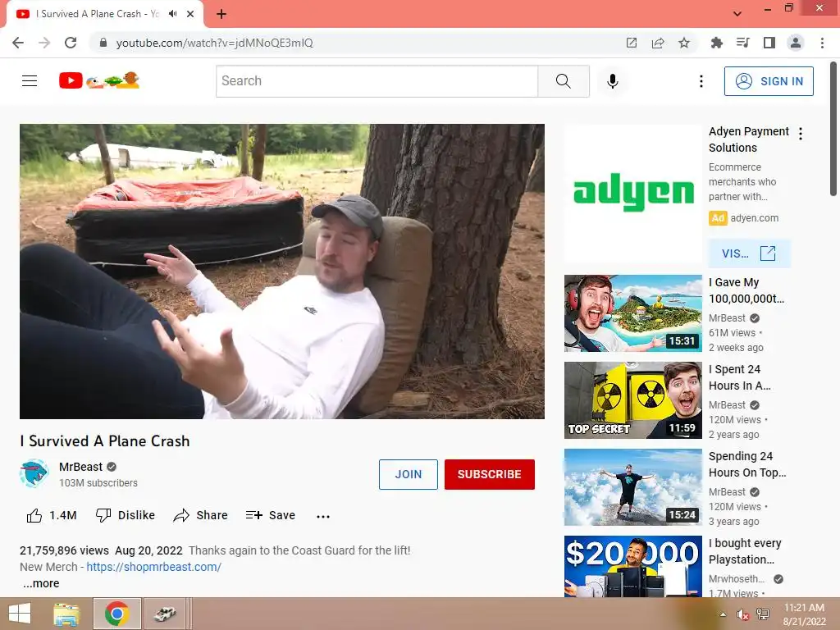
Task: Open the YouTube hamburger guide menu
Action: (x=30, y=81)
